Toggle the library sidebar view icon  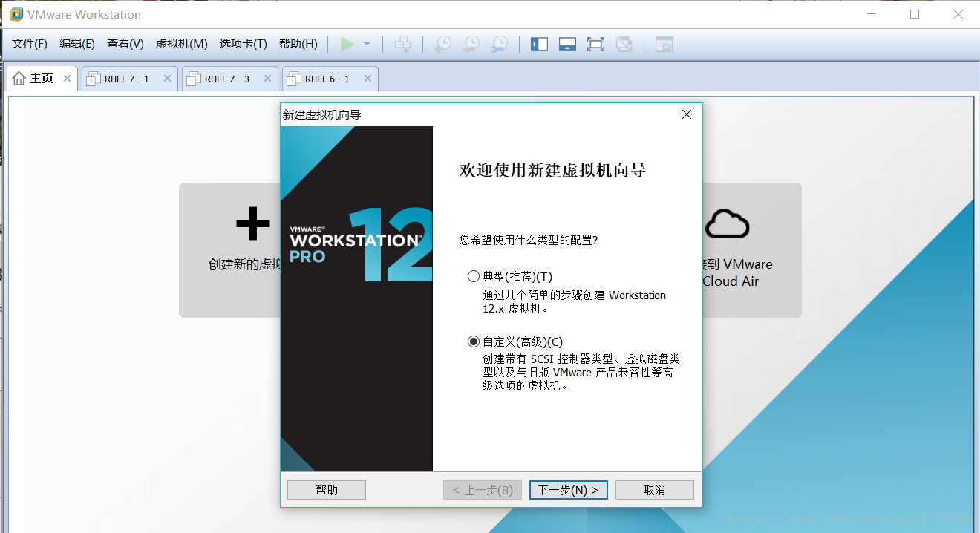(539, 44)
